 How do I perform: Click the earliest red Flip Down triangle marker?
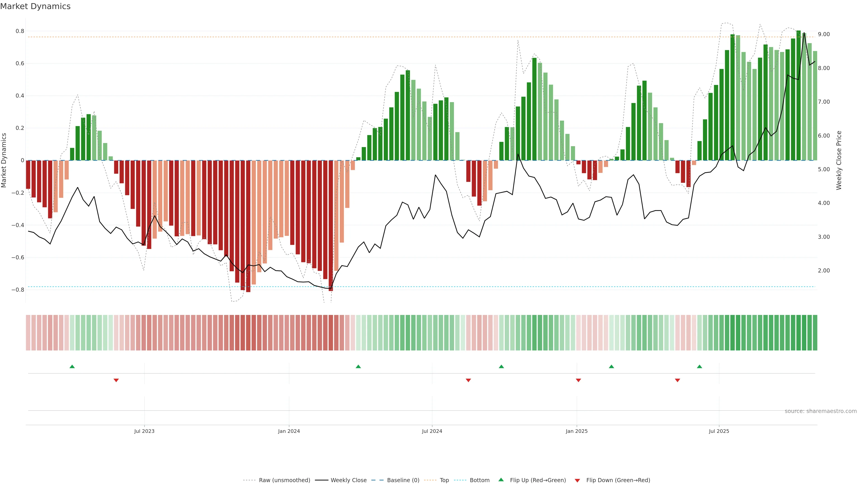116,380
